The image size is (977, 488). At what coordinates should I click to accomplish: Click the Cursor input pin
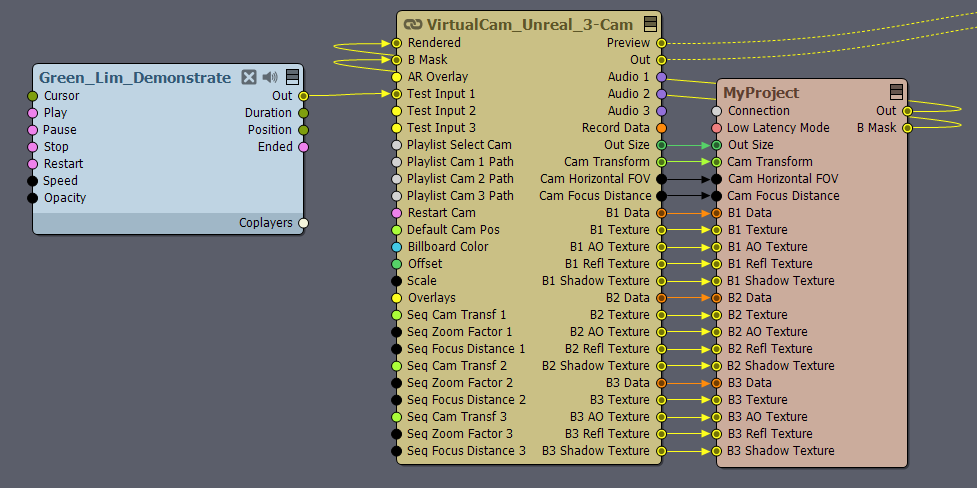tap(32, 96)
